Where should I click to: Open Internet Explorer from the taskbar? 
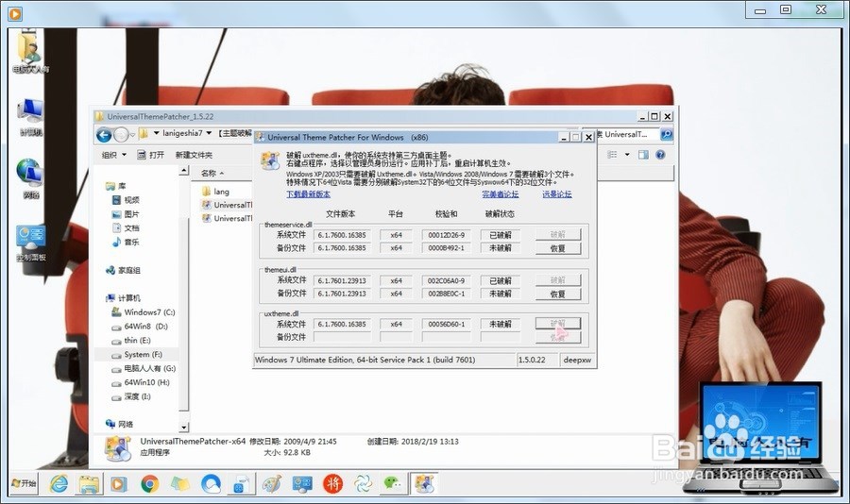click(59, 483)
